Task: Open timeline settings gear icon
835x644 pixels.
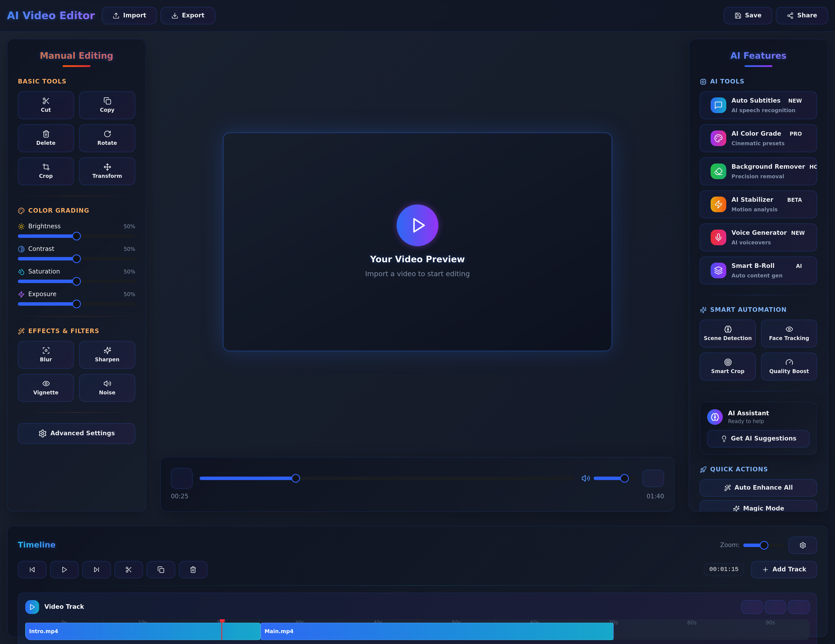Action: coord(803,545)
